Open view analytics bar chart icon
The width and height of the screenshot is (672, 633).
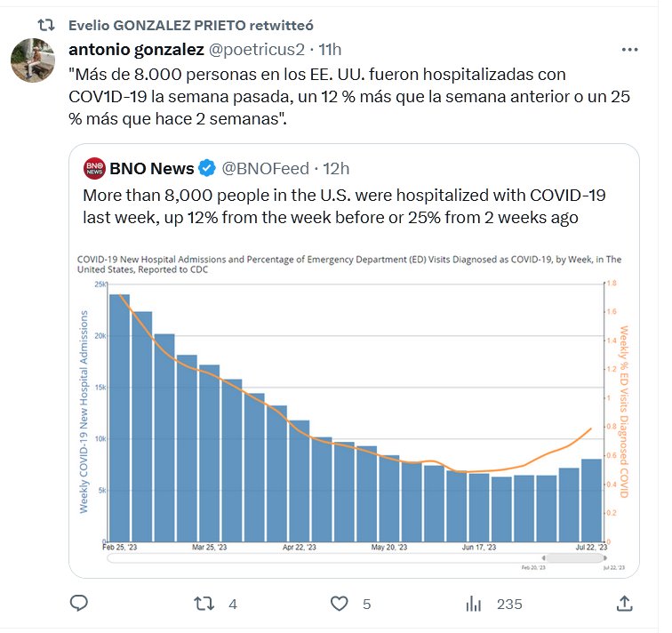click(474, 604)
